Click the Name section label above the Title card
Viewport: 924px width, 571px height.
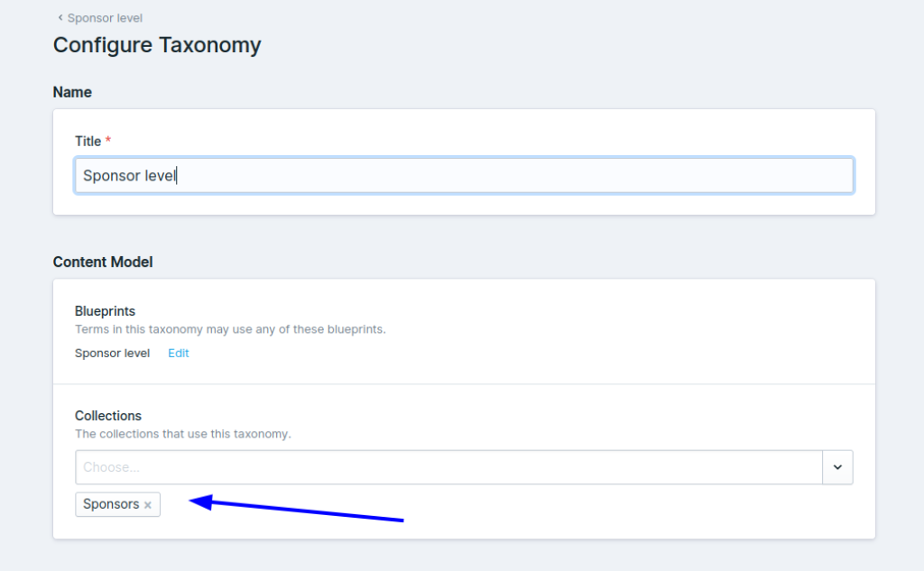[x=72, y=92]
